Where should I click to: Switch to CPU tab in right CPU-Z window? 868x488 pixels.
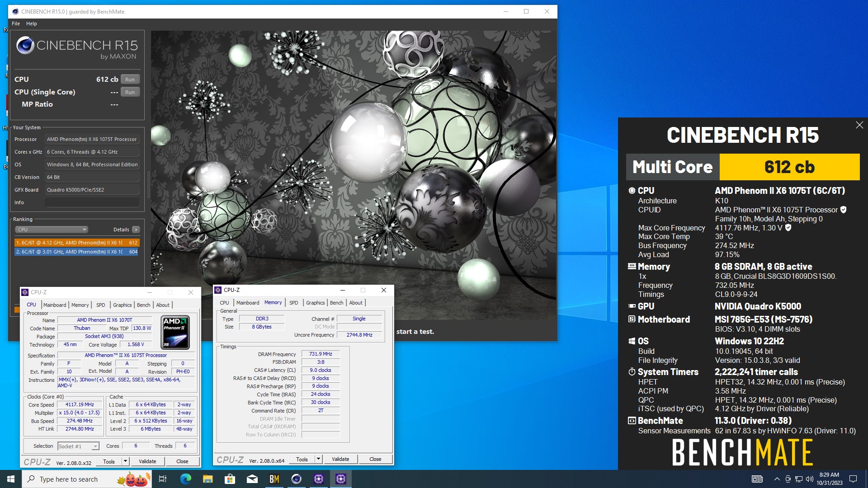pos(224,303)
